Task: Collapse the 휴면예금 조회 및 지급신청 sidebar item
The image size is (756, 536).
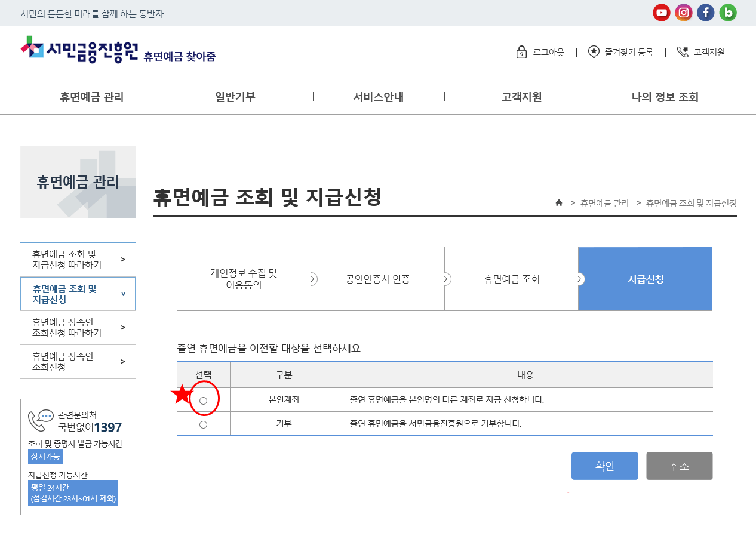Action: [x=78, y=293]
